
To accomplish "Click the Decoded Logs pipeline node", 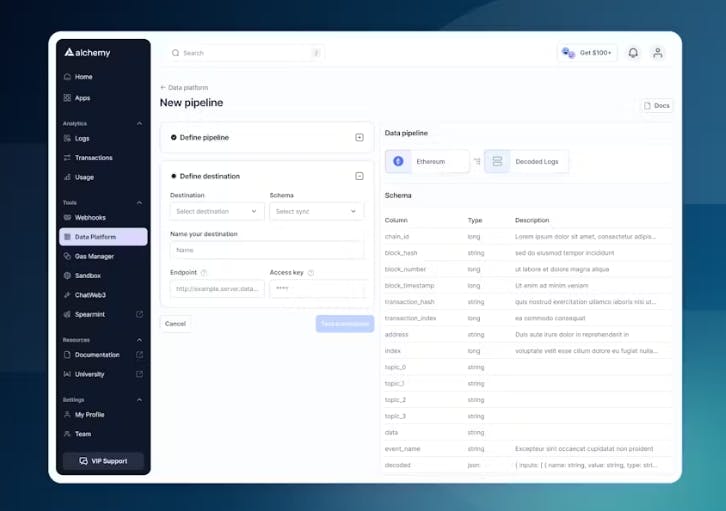I will tap(526, 161).
